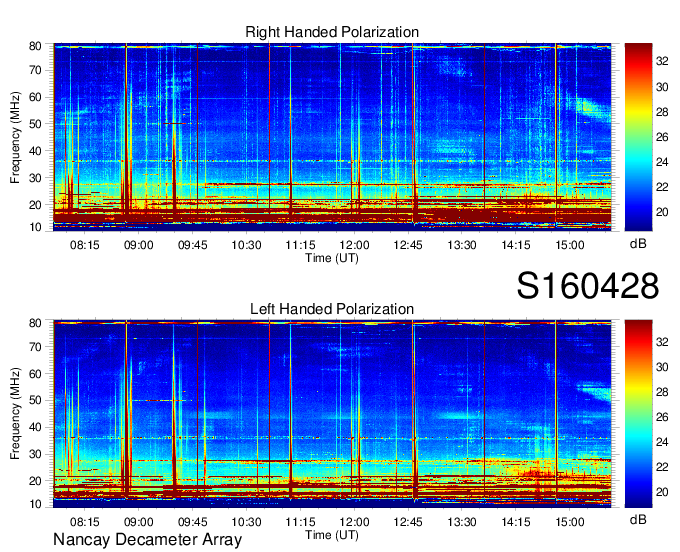Click the 14:15 tick on lower time axis
The image size is (680, 552).
pyautogui.click(x=516, y=522)
